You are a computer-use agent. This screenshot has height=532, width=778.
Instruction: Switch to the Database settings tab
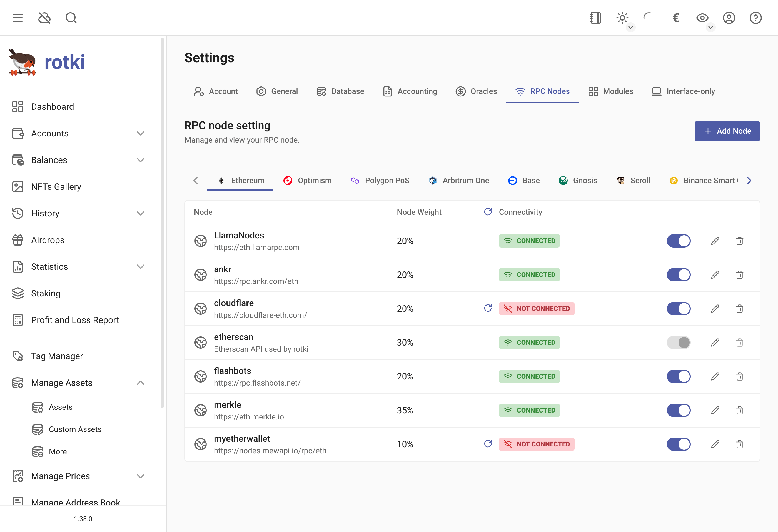340,91
